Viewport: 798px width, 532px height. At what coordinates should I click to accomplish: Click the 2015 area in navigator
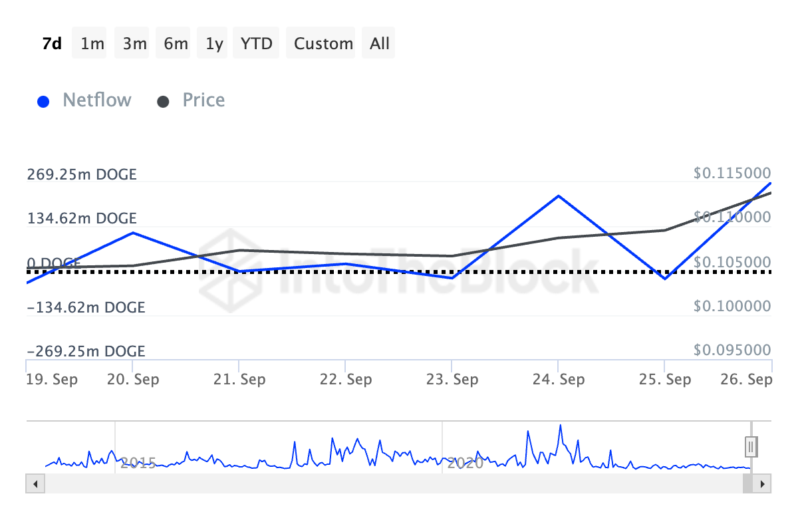[138, 463]
